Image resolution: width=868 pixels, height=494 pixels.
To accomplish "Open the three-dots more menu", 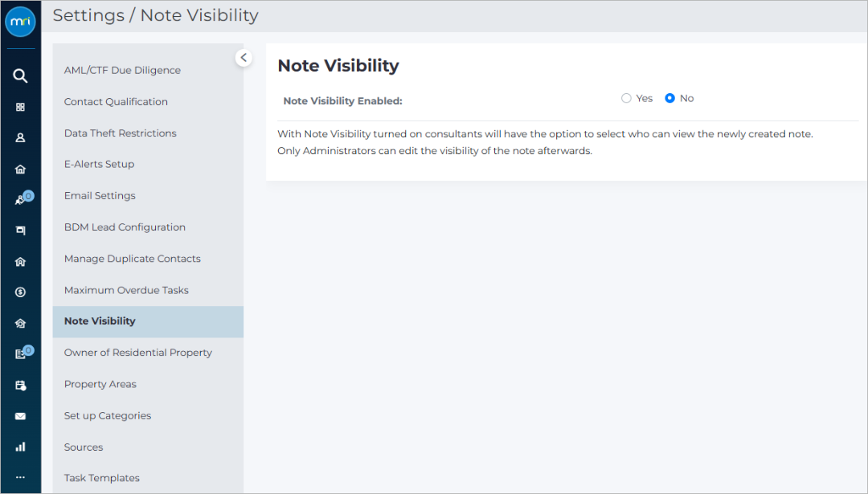I will click(x=20, y=477).
